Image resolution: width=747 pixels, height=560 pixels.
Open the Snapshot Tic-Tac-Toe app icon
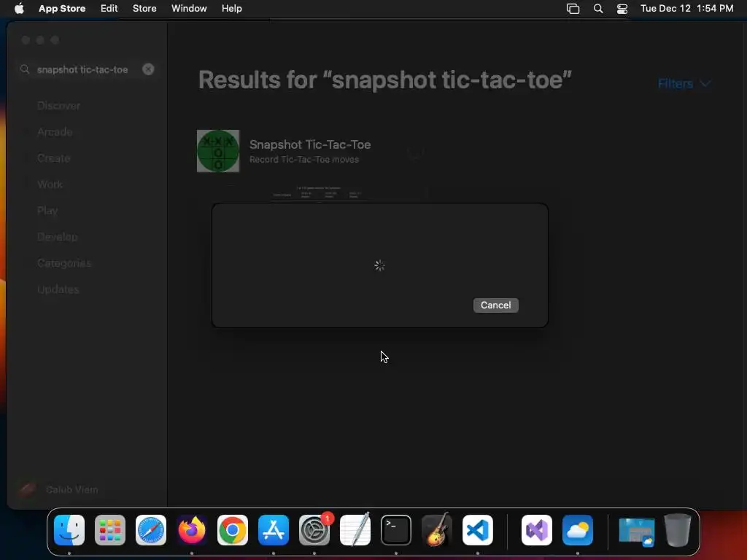click(218, 151)
